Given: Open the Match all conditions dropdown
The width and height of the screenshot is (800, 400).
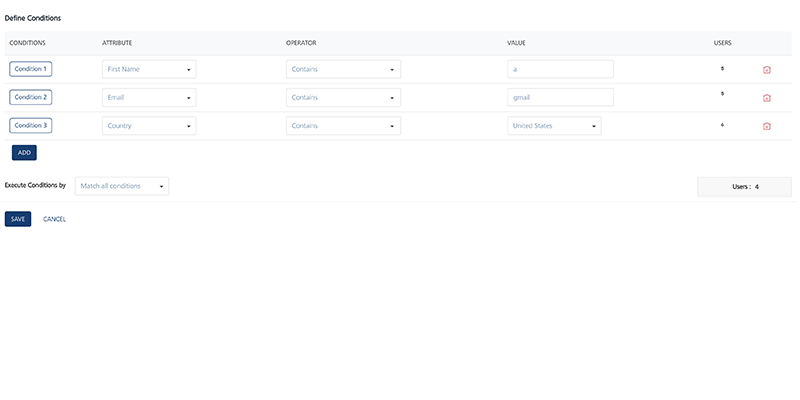Looking at the screenshot, I should (122, 186).
